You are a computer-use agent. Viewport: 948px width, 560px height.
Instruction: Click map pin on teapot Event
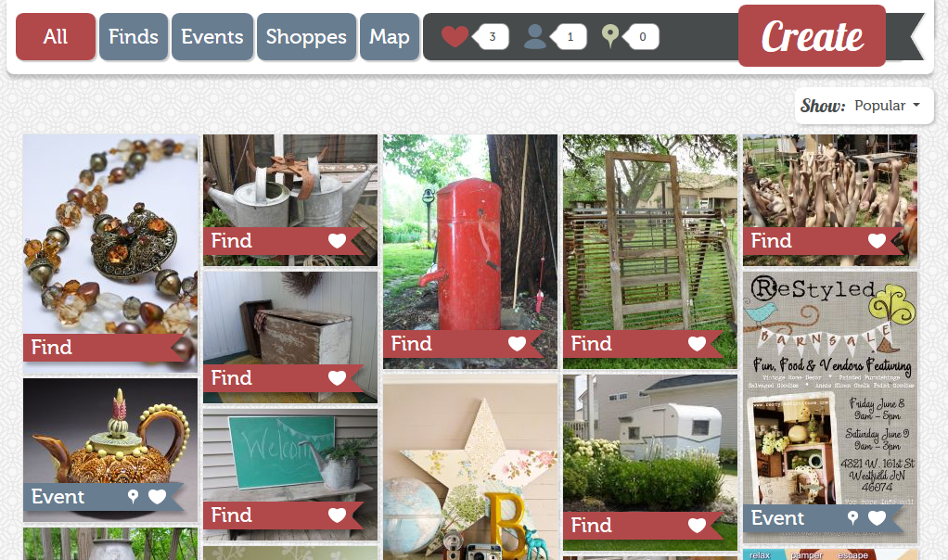coord(133,497)
